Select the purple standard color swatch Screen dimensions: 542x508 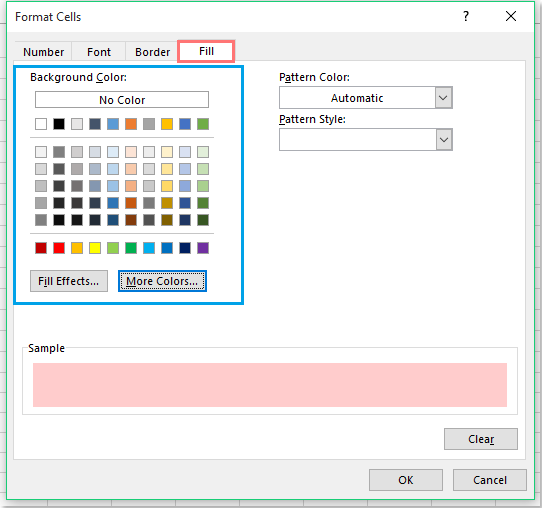click(x=203, y=248)
